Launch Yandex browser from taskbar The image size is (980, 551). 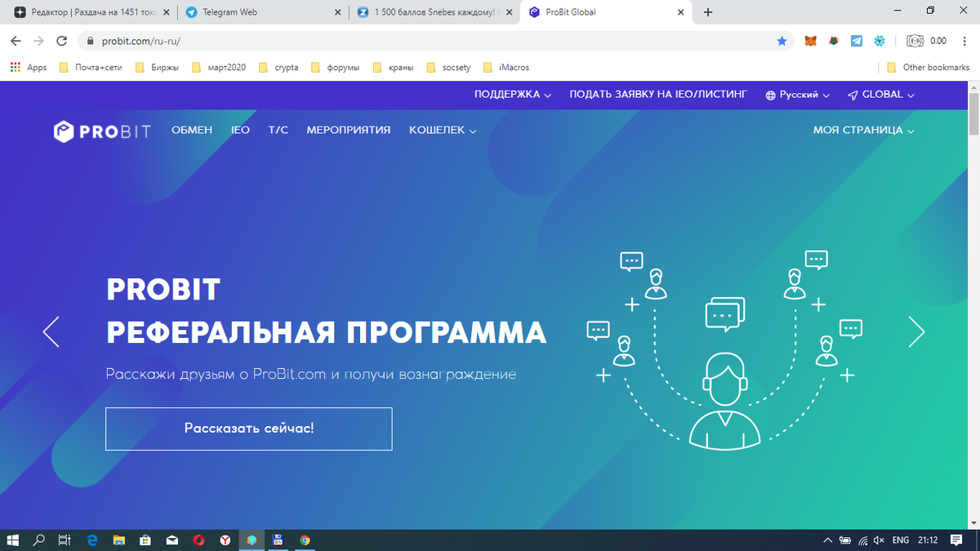click(225, 540)
